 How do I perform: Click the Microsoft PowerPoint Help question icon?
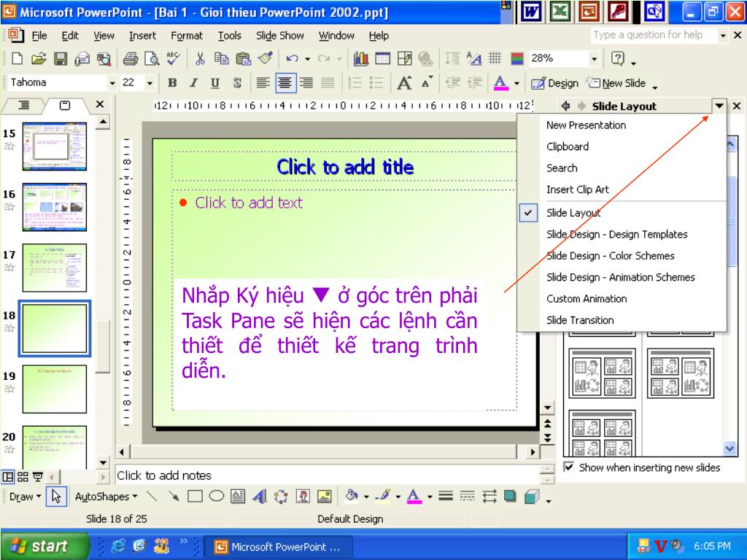618,59
